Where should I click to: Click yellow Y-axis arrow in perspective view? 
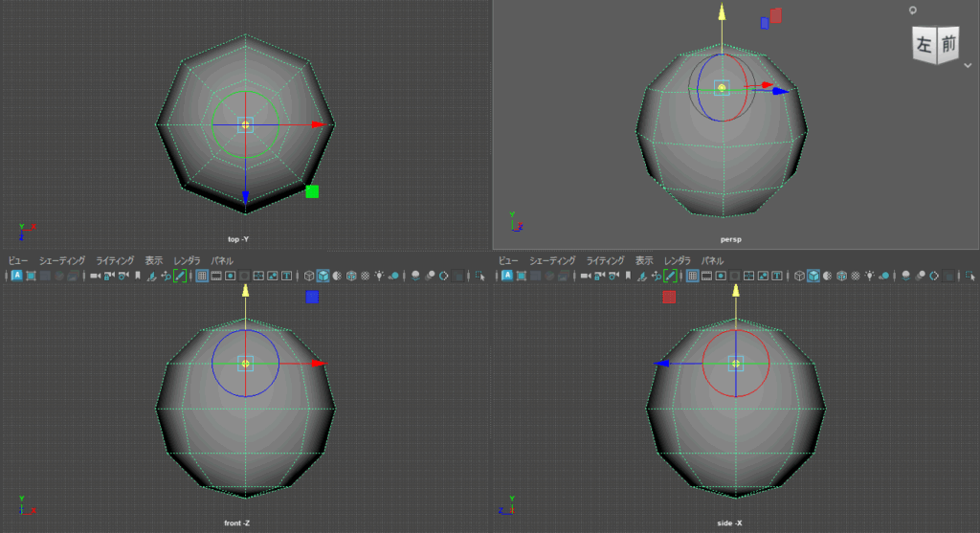point(722,11)
